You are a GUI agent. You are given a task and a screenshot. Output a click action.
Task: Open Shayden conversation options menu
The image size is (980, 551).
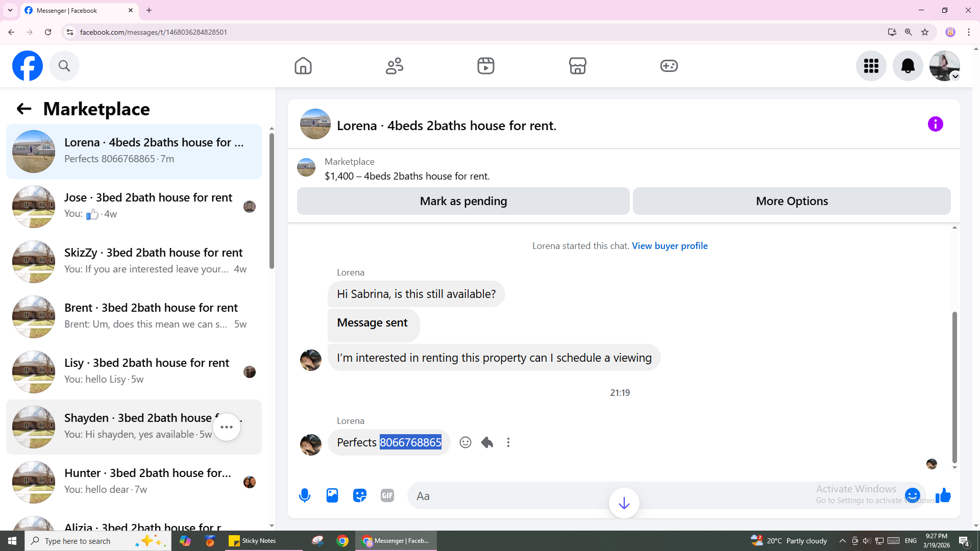[x=227, y=427]
